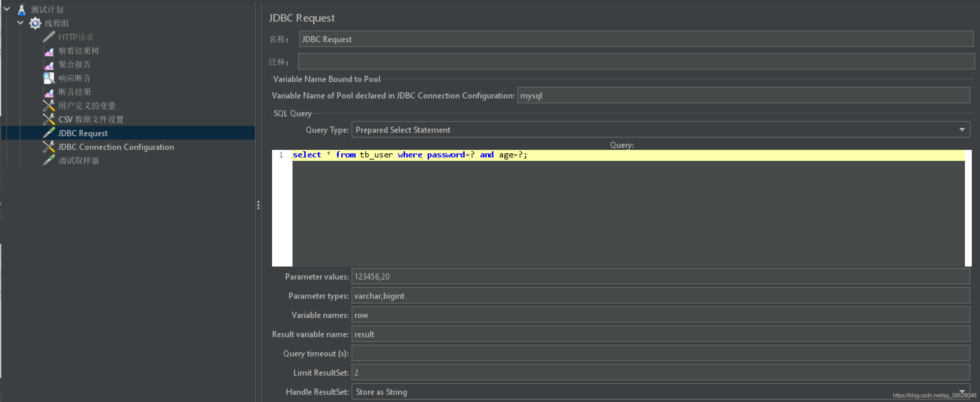Click the Limit ResultSet field
Image resolution: width=980 pixels, height=402 pixels.
[x=660, y=372]
